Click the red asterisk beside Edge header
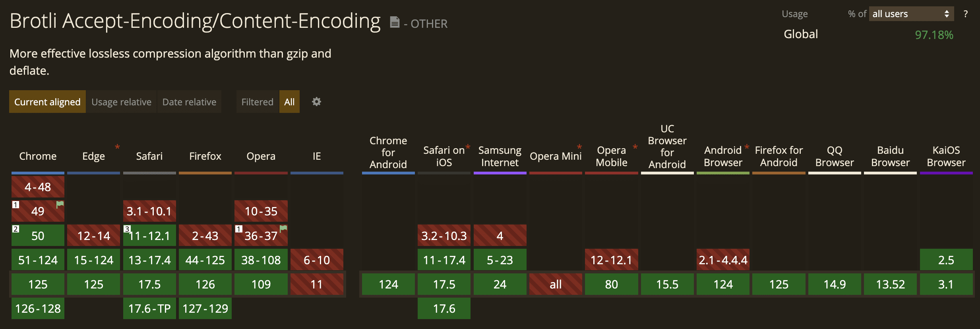 [118, 147]
